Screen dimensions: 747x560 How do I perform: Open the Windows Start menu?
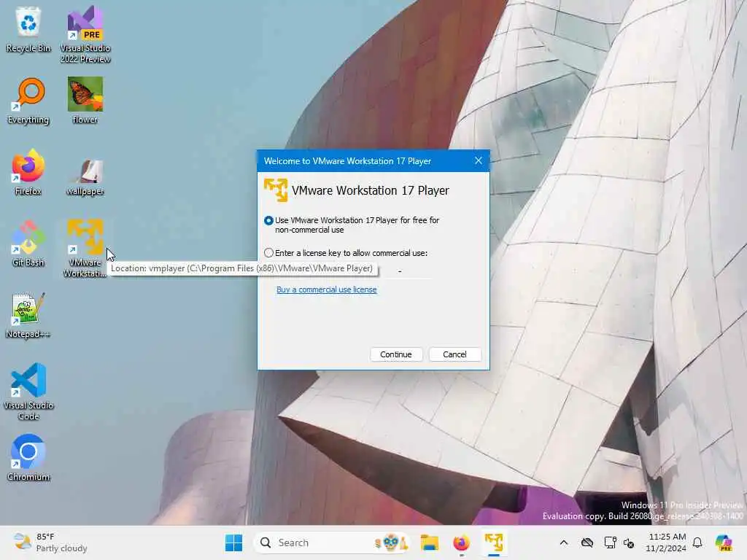pyautogui.click(x=233, y=542)
